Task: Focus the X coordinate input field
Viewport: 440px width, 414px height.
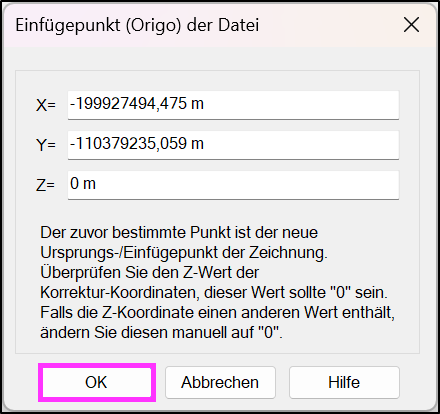Action: pyautogui.click(x=233, y=105)
